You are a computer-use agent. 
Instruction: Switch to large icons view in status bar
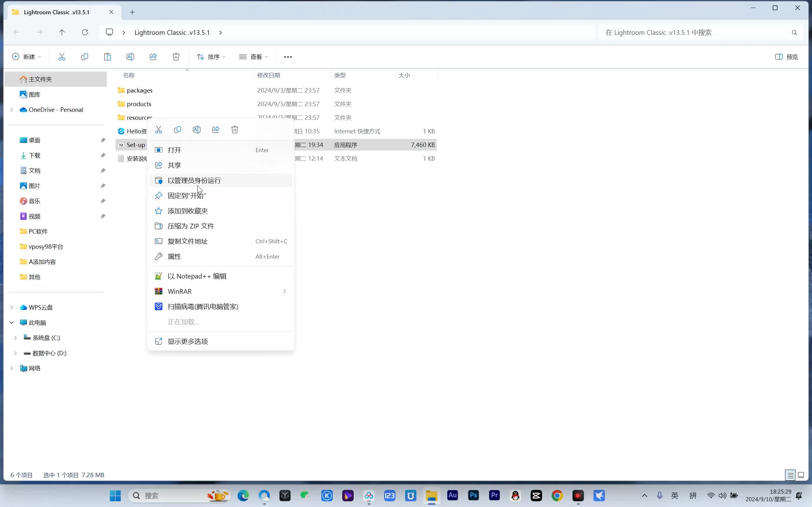(x=801, y=475)
